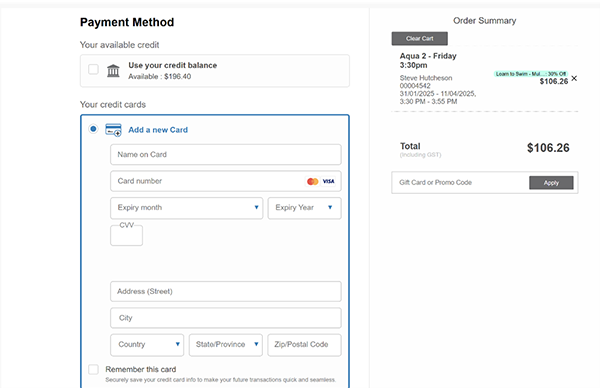The height and width of the screenshot is (388, 600).
Task: Click the Clear Cart button
Action: (419, 38)
